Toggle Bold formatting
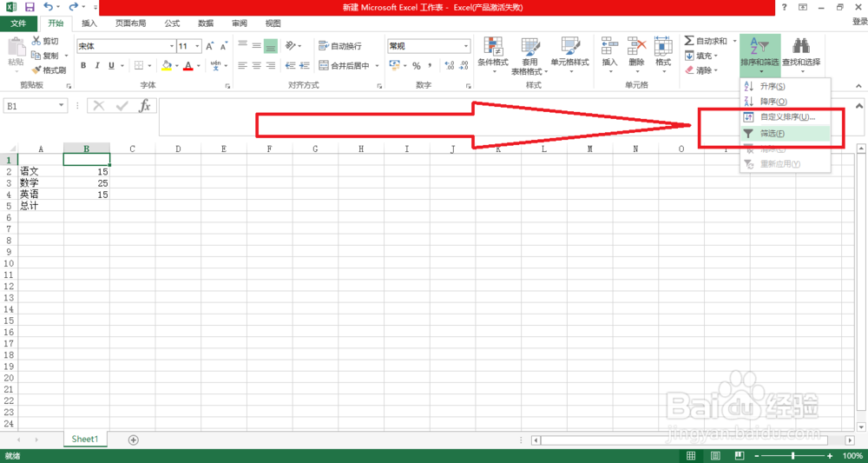This screenshot has width=868, height=463. pos(83,65)
